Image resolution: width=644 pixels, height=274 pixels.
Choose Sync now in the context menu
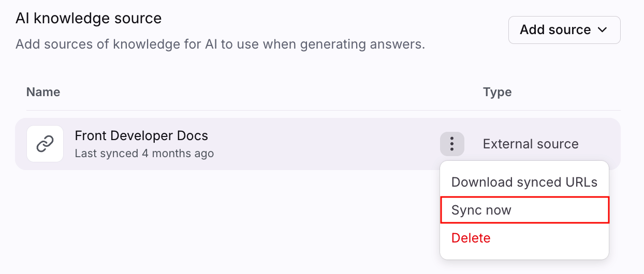[x=481, y=210]
